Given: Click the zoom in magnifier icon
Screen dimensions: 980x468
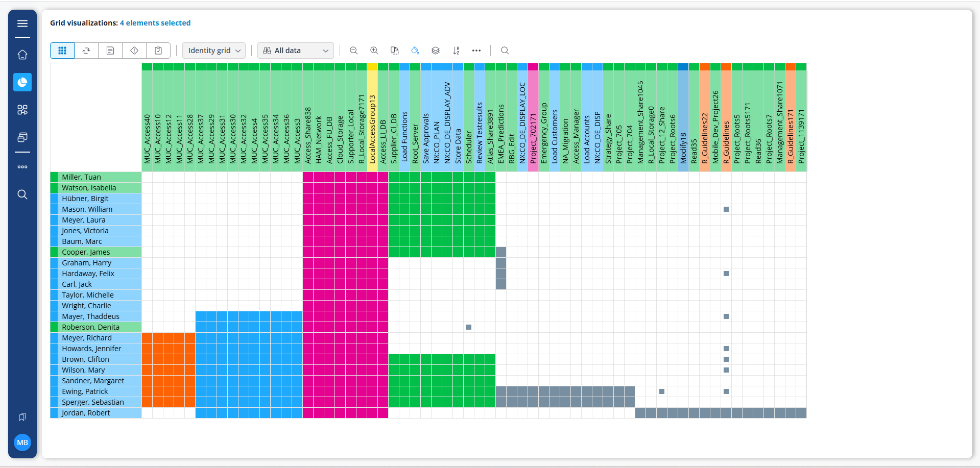Looking at the screenshot, I should click(x=374, y=51).
